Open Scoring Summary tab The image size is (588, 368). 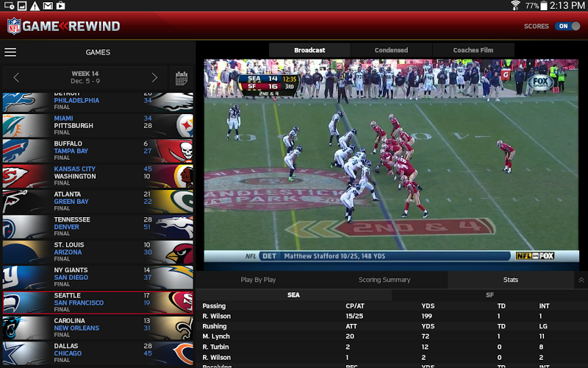(384, 280)
